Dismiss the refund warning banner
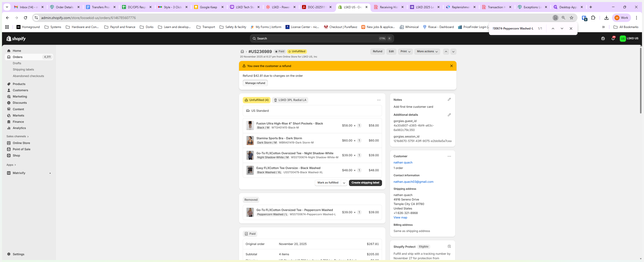The width and height of the screenshot is (644, 262). (451, 66)
